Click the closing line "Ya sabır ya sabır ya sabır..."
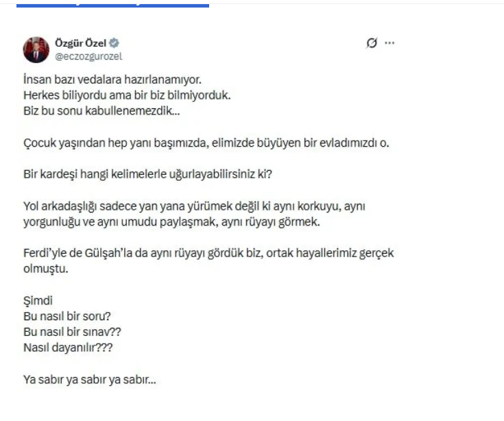This screenshot has width=504, height=421. click(x=89, y=379)
